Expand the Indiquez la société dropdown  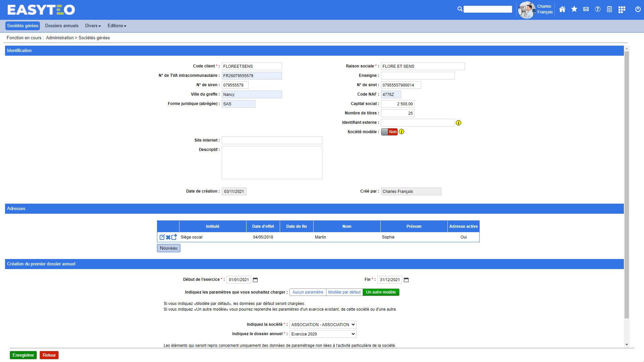tap(323, 324)
